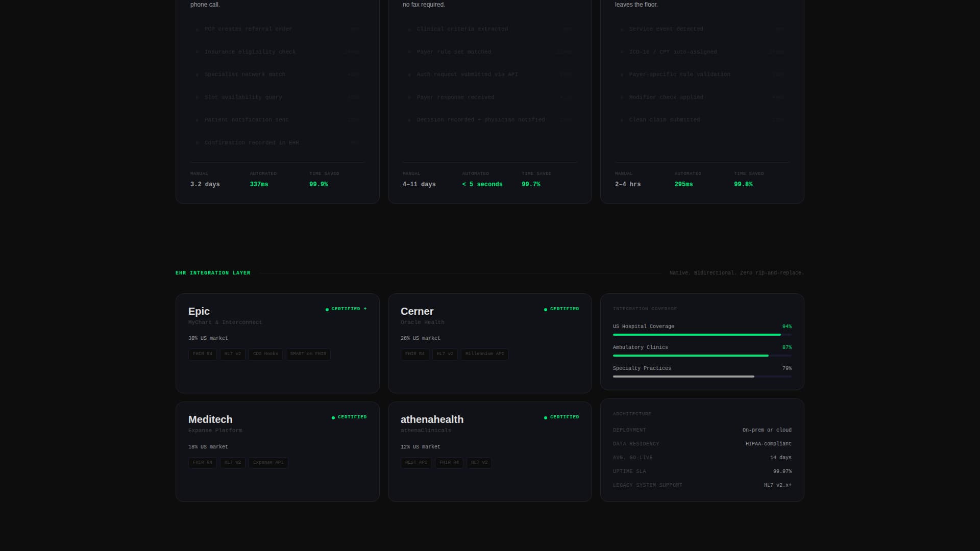Click the '99.9%' time saved value

(318, 185)
